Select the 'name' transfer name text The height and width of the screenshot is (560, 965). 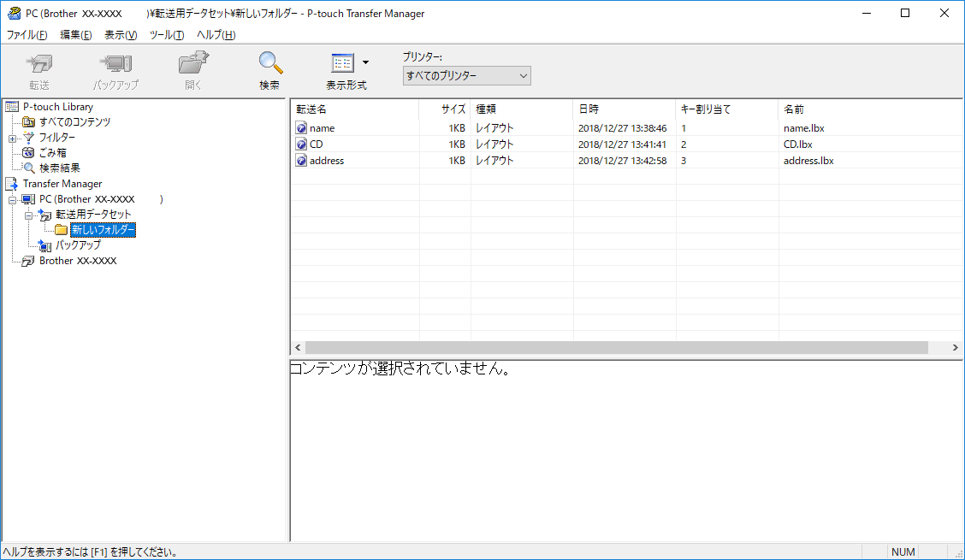(x=322, y=128)
